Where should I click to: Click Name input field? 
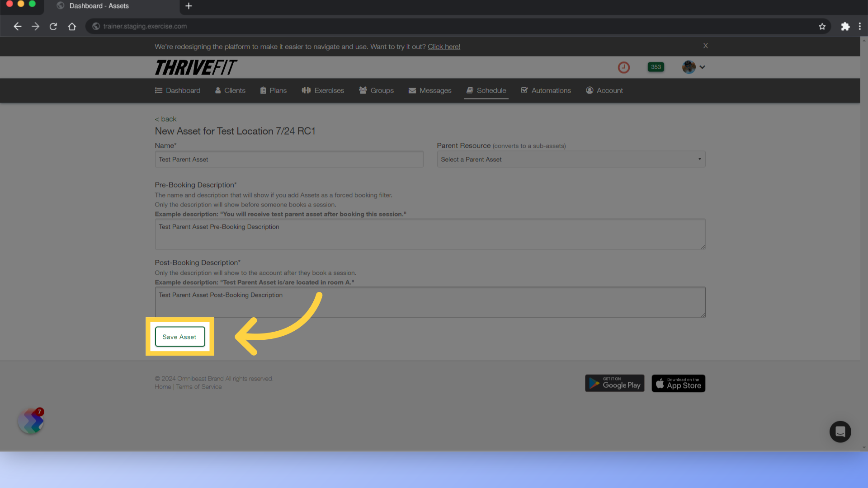click(289, 160)
